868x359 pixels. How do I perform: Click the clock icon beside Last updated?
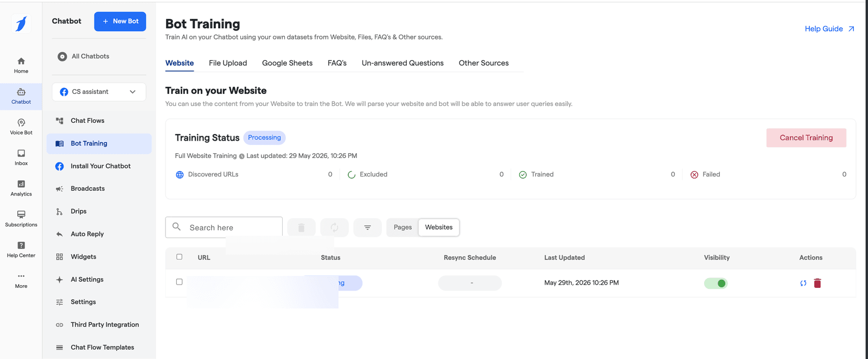(x=241, y=156)
